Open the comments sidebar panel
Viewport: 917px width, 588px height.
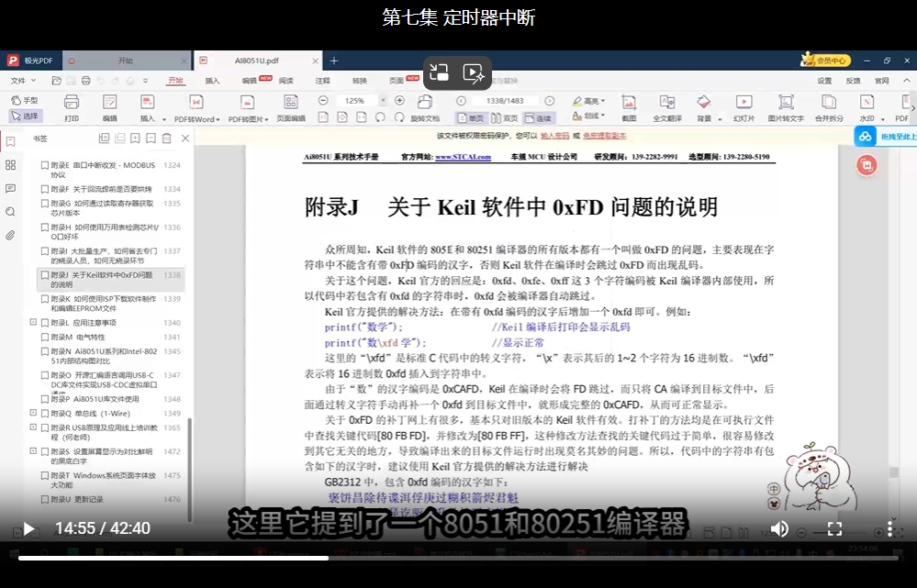pyautogui.click(x=10, y=188)
